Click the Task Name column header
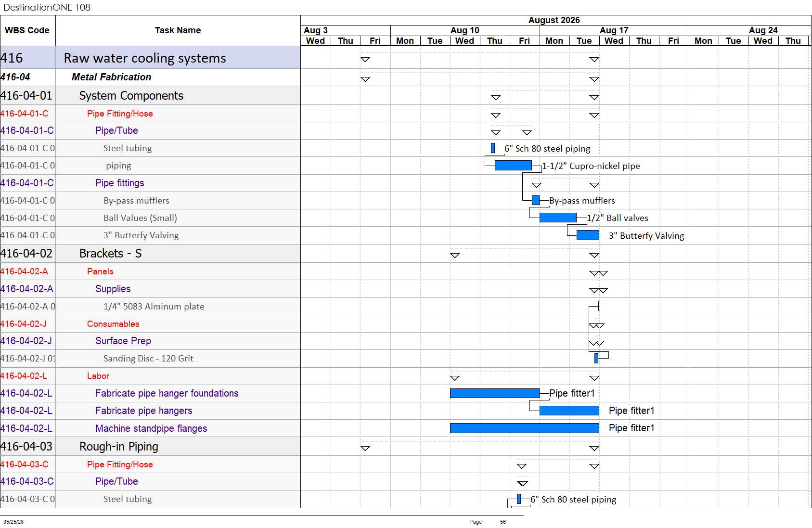The width and height of the screenshot is (812, 528). 178,30
